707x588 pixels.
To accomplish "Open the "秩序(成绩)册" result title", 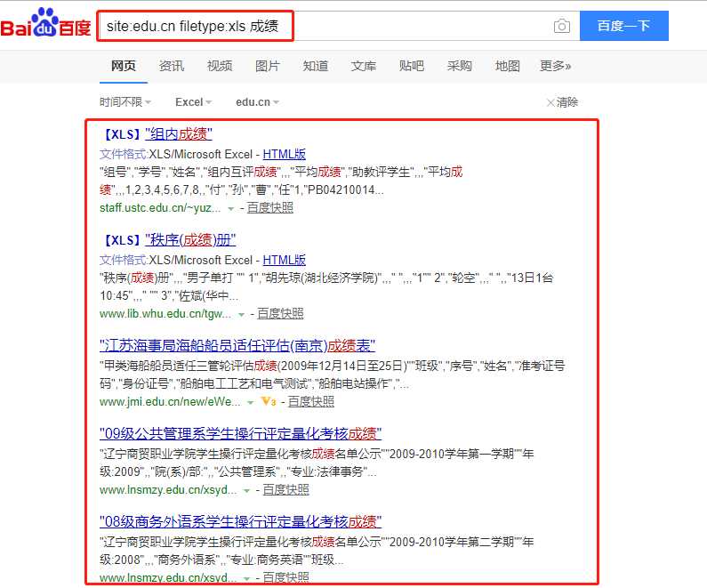I will click(x=190, y=240).
